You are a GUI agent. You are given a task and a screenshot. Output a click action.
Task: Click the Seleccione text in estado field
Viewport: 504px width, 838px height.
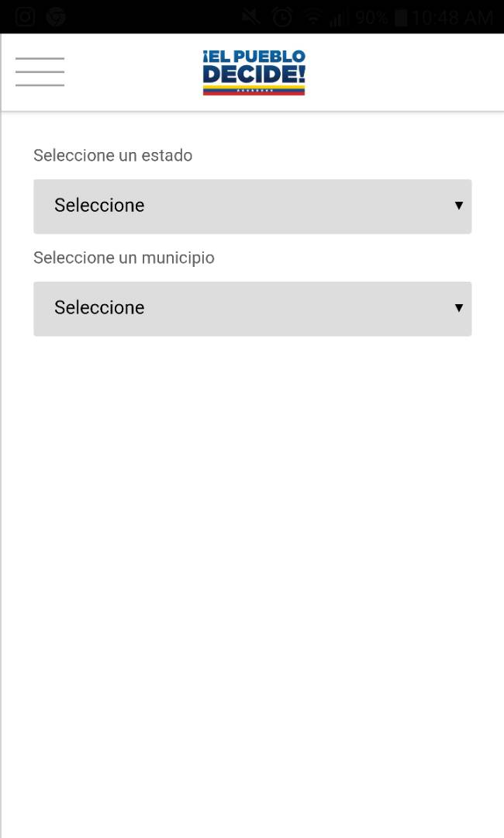[98, 206]
